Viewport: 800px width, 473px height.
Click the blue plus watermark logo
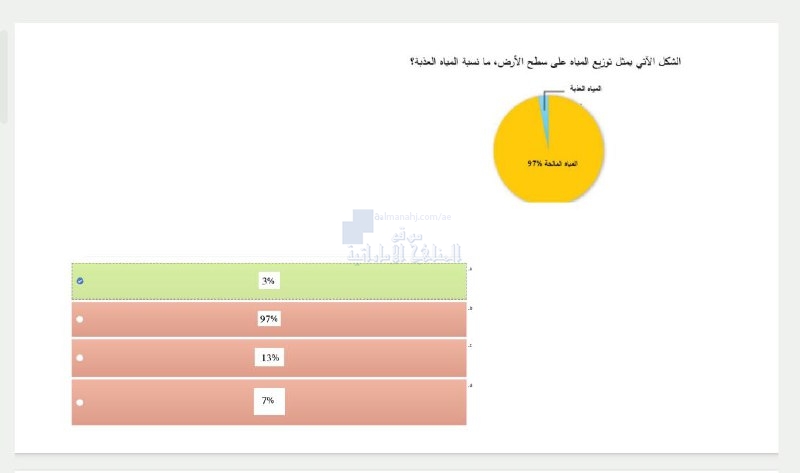point(358,227)
